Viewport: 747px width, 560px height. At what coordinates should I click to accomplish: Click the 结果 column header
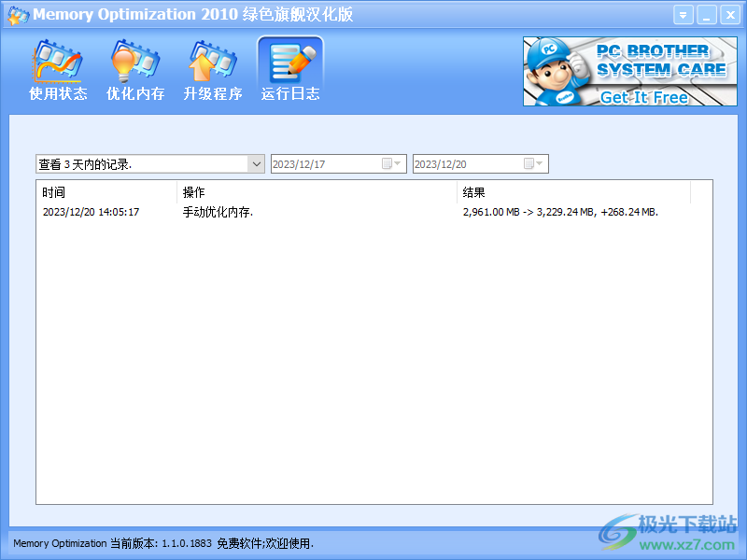(476, 192)
